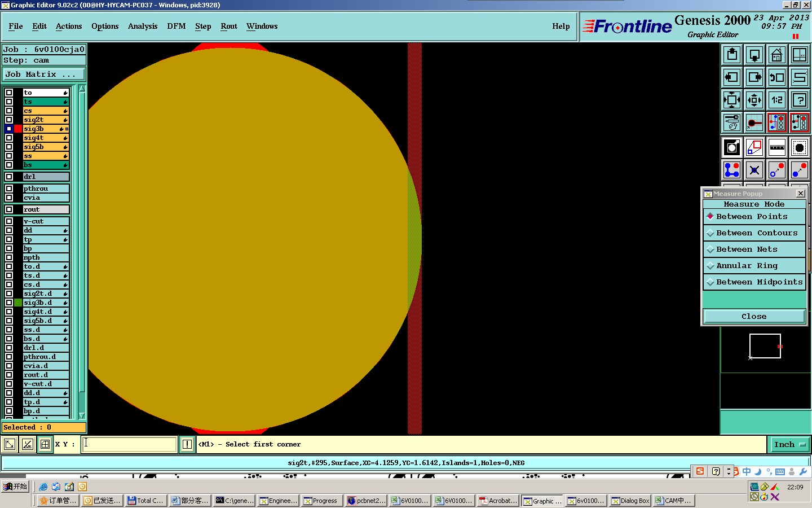
Task: Toggle visibility checkbox for layer to
Action: click(x=9, y=93)
